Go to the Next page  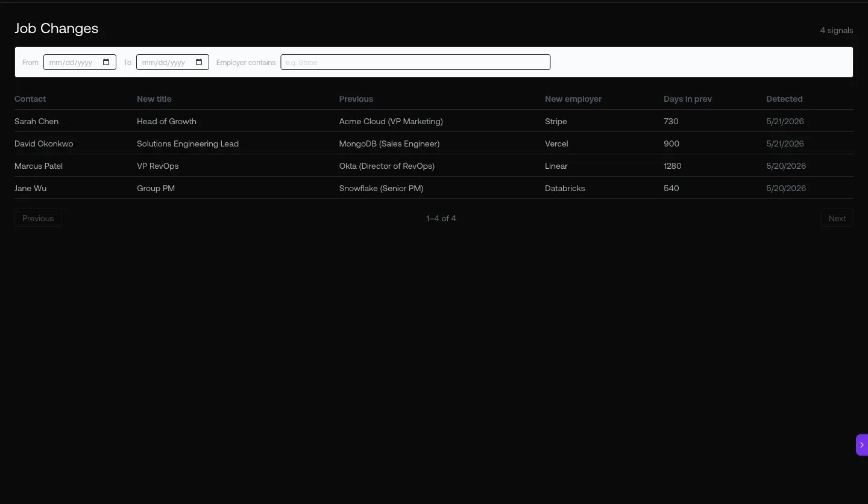tap(837, 218)
